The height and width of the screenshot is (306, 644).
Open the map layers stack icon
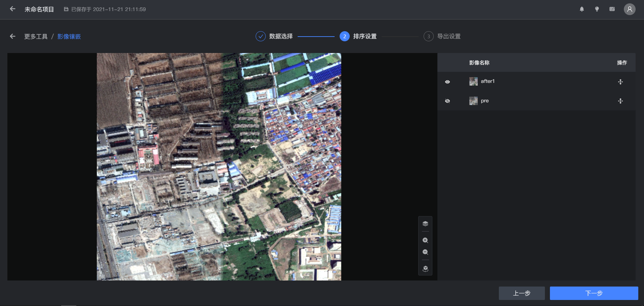(x=425, y=224)
